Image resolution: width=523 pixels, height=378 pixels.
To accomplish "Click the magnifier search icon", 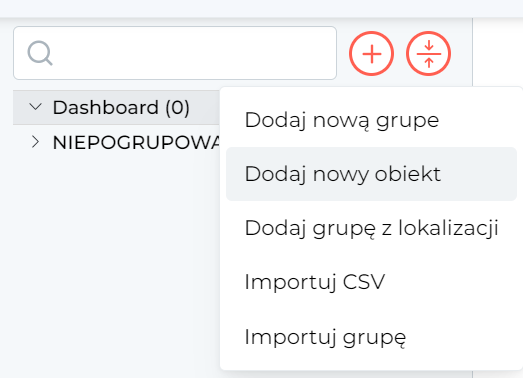I will 40,53.
